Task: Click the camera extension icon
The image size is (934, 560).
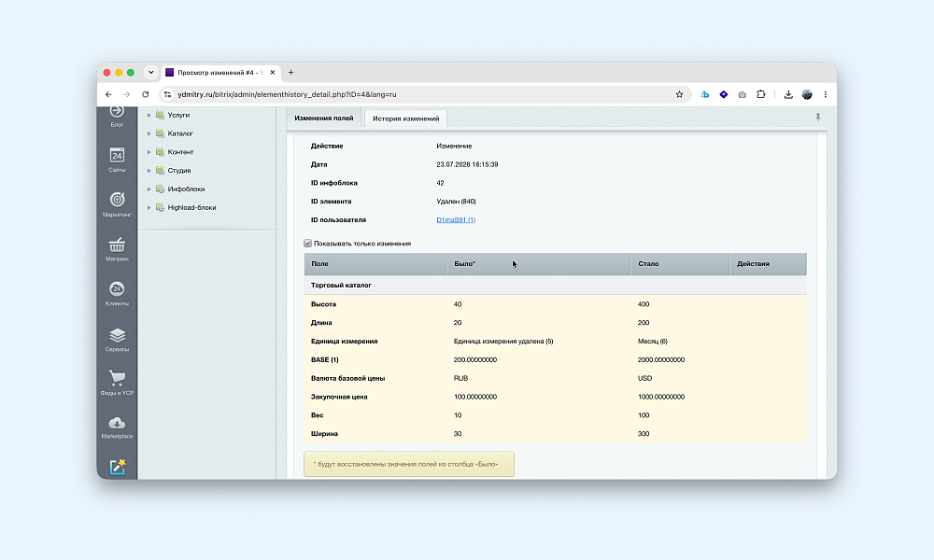Action: (x=743, y=94)
